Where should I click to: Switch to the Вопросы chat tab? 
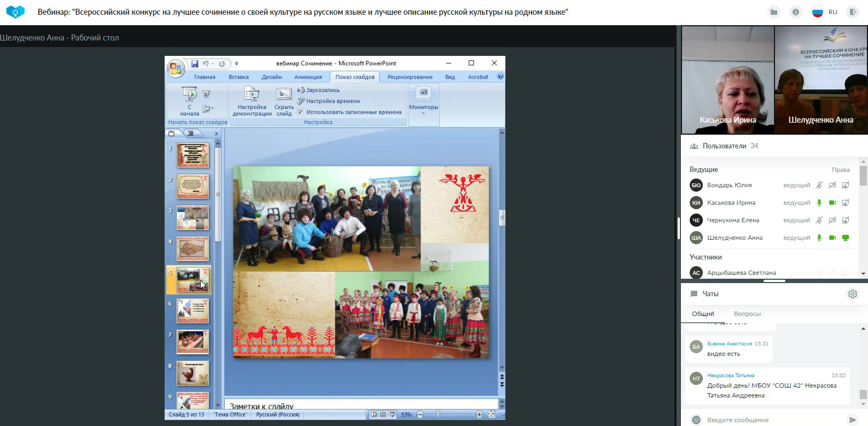(747, 314)
